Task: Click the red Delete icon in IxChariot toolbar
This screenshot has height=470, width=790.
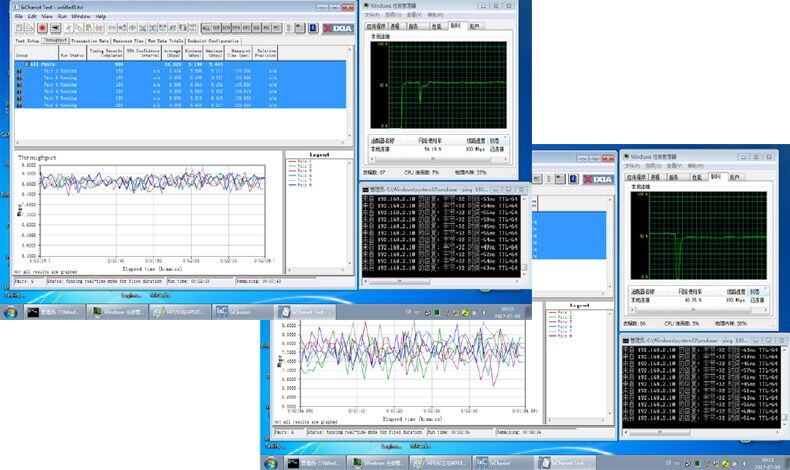Action: pos(99,28)
